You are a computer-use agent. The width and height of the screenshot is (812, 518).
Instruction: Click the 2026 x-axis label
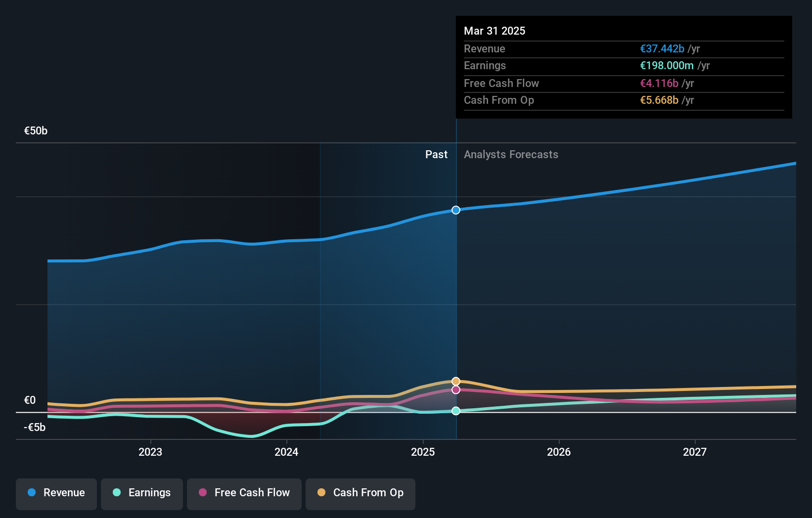559,452
